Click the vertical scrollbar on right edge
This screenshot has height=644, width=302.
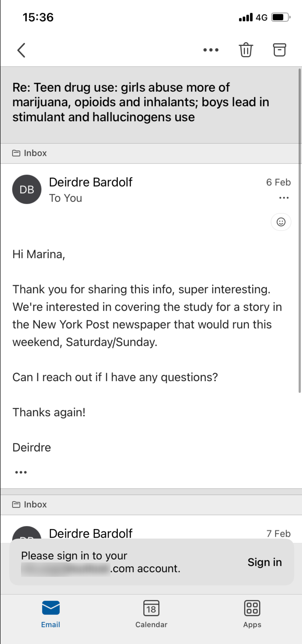tap(300, 230)
